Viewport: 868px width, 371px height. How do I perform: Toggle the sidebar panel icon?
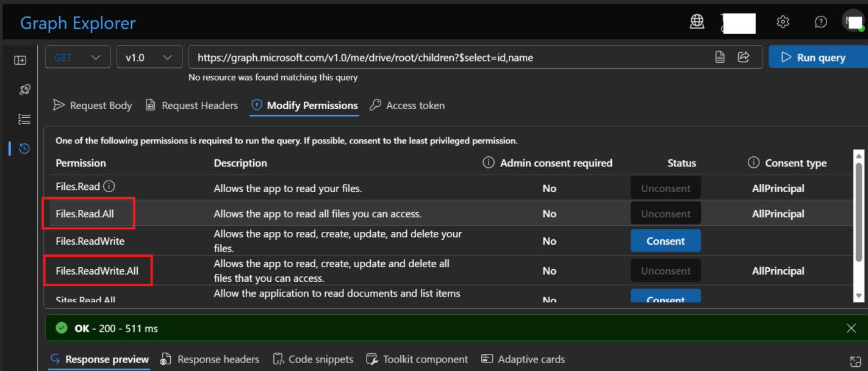[20, 60]
